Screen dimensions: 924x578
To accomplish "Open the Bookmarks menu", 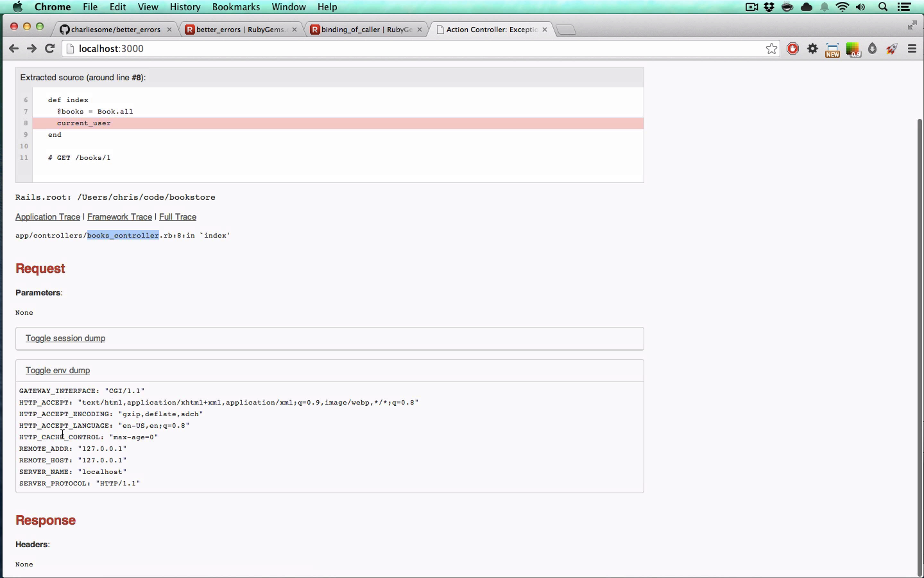I will click(236, 7).
